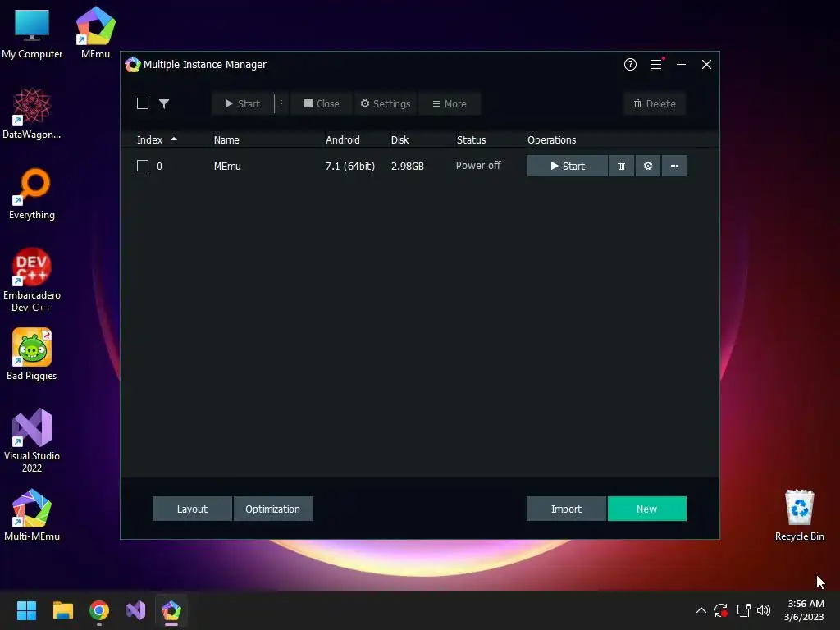The width and height of the screenshot is (840, 630).
Task: Open the help question mark icon
Action: tap(630, 64)
